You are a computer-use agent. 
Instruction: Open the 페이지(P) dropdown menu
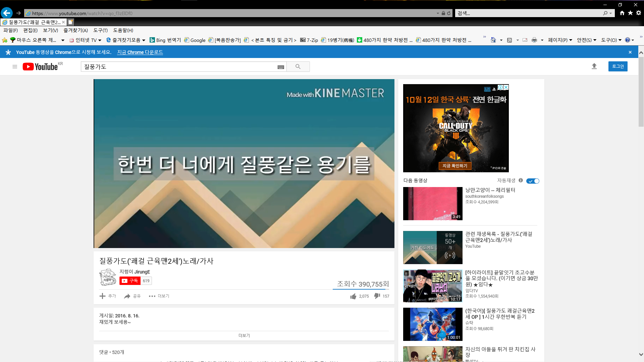560,40
